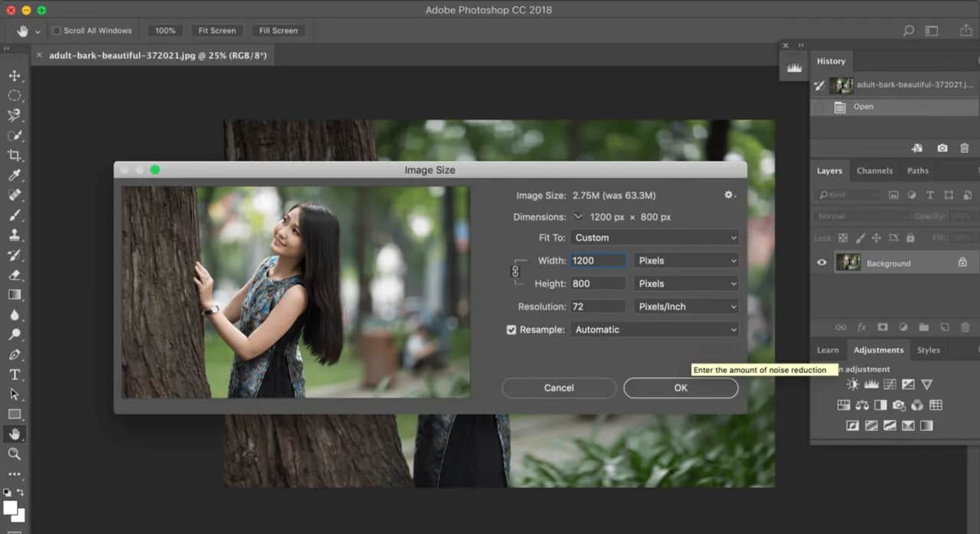The height and width of the screenshot is (534, 980).
Task: Click OK in Image Size dialog
Action: pyautogui.click(x=681, y=388)
